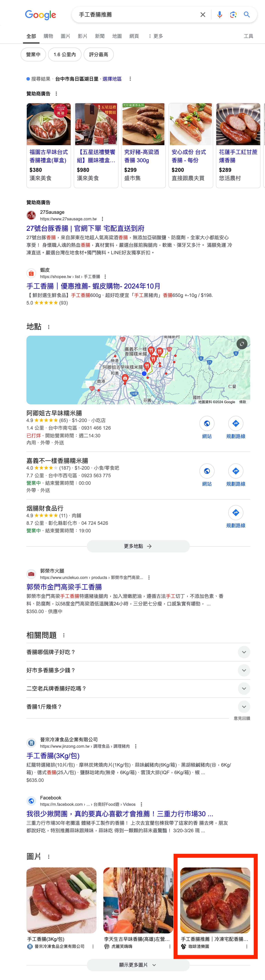Open 嘉義不一樣香腸糯米腸 website icon
This screenshot has width=265, height=980.
207,471
